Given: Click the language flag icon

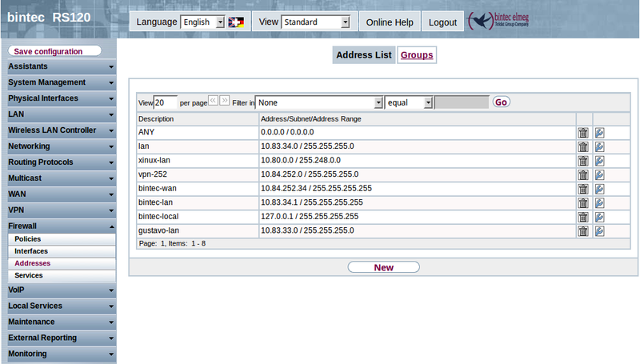Looking at the screenshot, I should (237, 22).
